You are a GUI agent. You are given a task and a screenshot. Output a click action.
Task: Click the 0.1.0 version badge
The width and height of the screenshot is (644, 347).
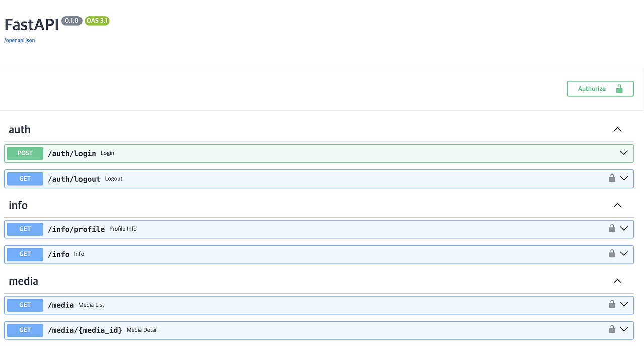click(72, 21)
